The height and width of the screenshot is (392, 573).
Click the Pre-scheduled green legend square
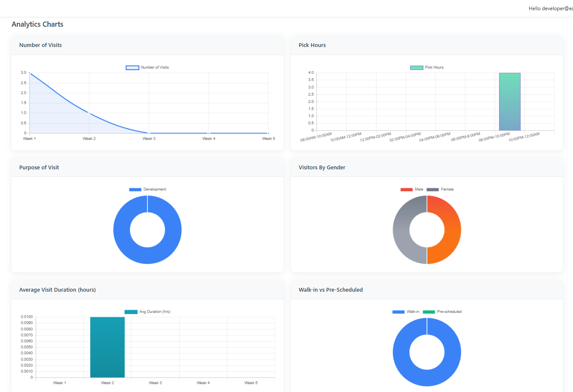pyautogui.click(x=430, y=312)
